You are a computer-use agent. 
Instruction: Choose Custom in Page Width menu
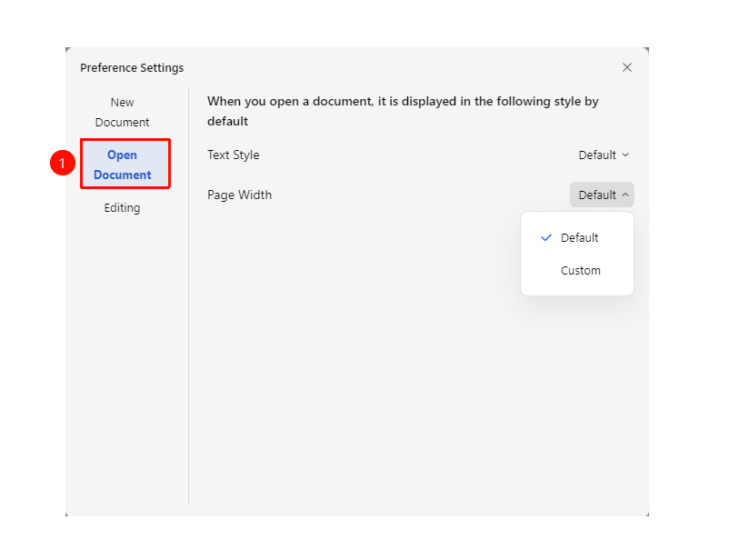[577, 271]
